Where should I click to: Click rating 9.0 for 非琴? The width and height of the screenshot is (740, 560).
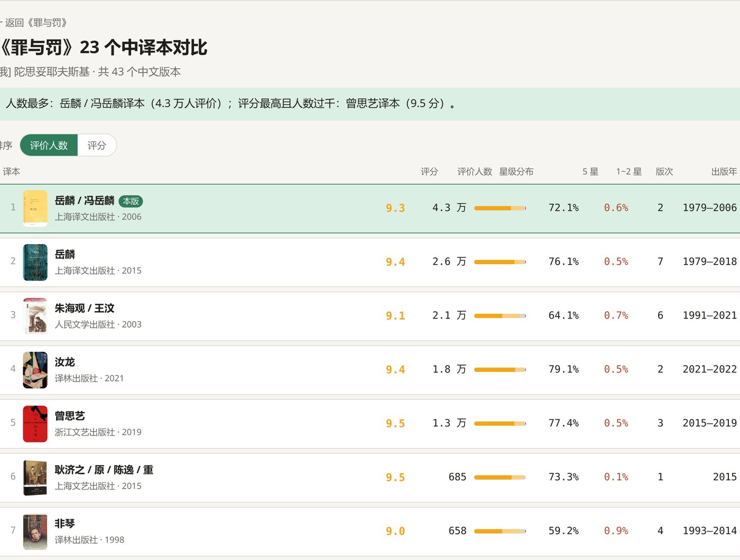395,531
